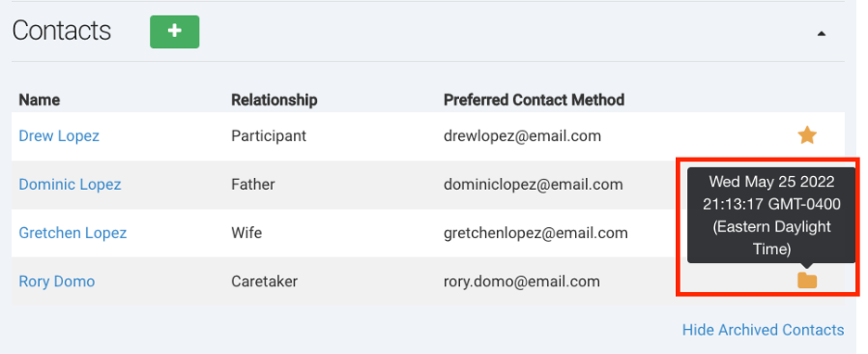Open the Dominic Lopez contact link
Screen dimensions: 868x354
click(70, 184)
